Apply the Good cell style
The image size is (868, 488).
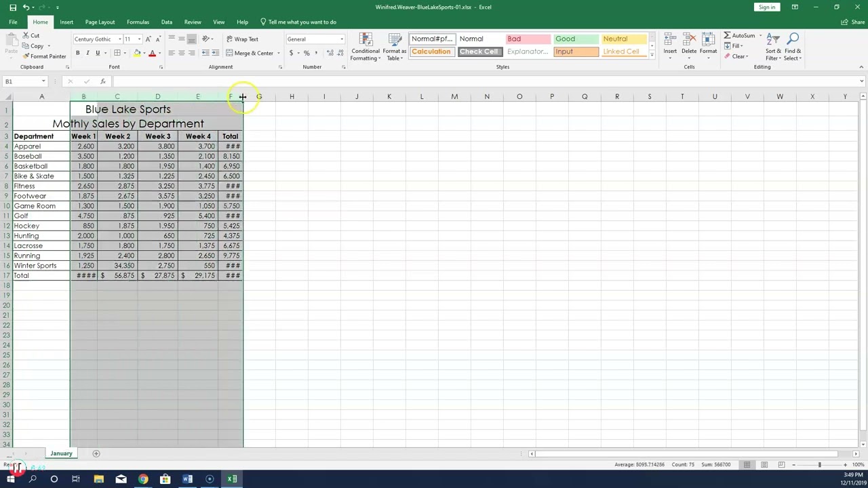tap(576, 39)
